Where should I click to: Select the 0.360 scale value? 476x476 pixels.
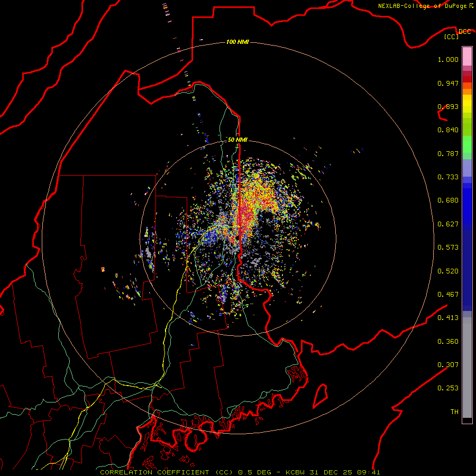tap(448, 342)
